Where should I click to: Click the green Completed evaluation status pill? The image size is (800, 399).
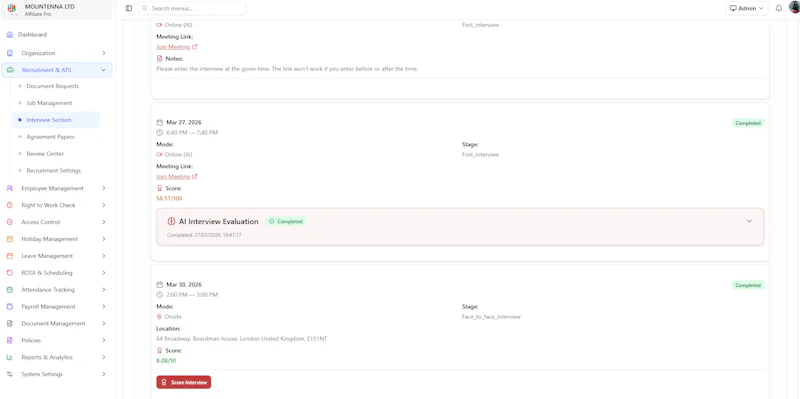[286, 221]
